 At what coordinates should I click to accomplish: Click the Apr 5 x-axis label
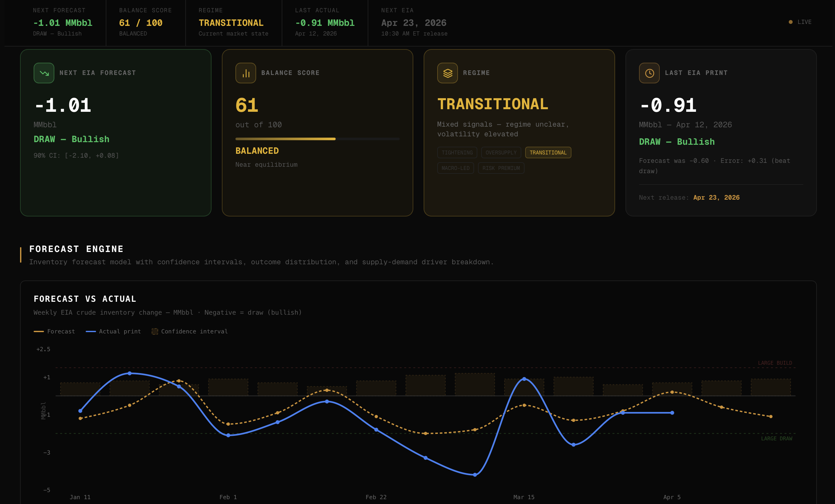pyautogui.click(x=672, y=497)
